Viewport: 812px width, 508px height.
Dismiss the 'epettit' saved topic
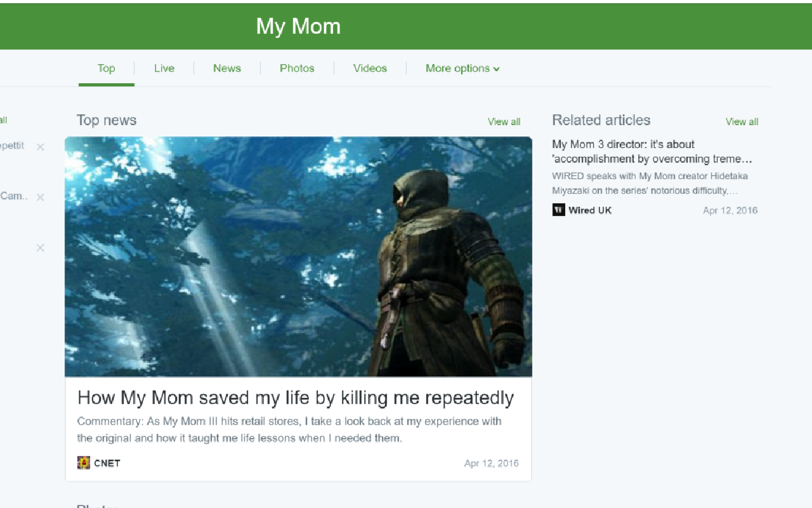click(40, 147)
